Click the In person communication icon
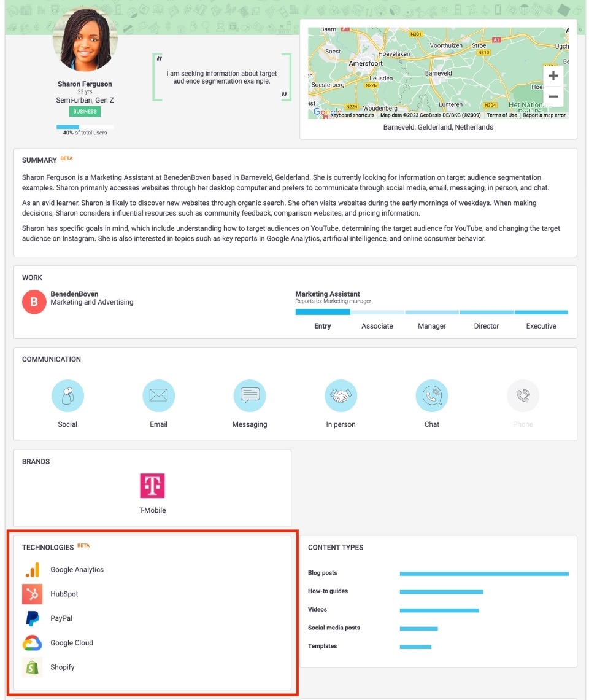This screenshot has height=700, width=589. coord(341,395)
